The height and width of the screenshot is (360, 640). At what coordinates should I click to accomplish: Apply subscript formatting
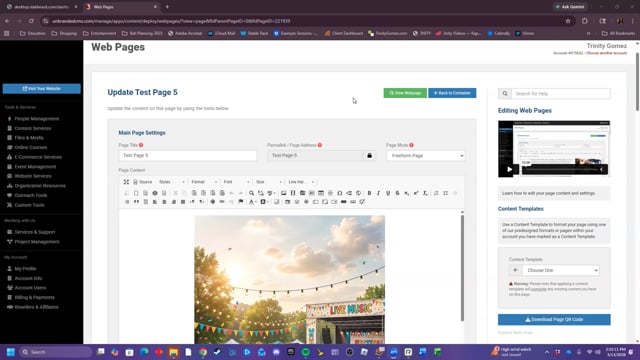[407, 193]
